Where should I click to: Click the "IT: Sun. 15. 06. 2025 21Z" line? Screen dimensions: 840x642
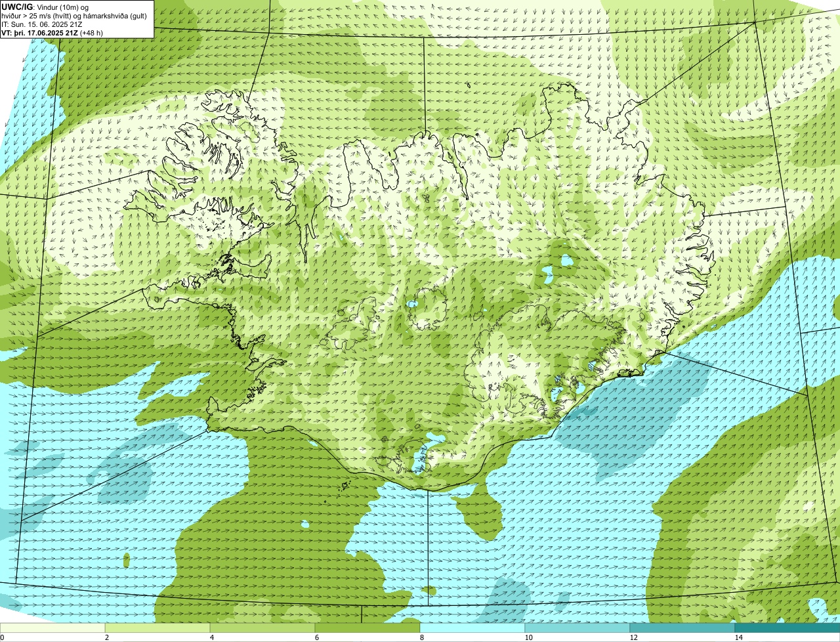pyautogui.click(x=42, y=24)
